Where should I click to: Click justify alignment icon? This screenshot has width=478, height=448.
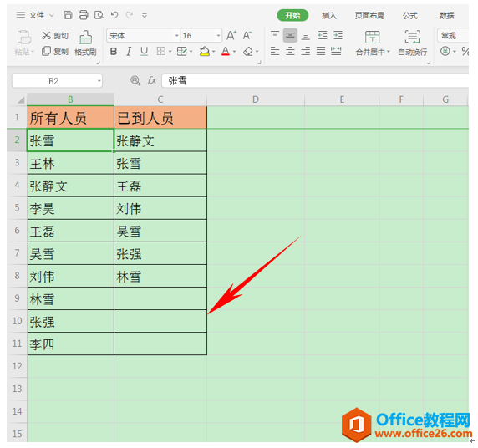click(x=321, y=51)
